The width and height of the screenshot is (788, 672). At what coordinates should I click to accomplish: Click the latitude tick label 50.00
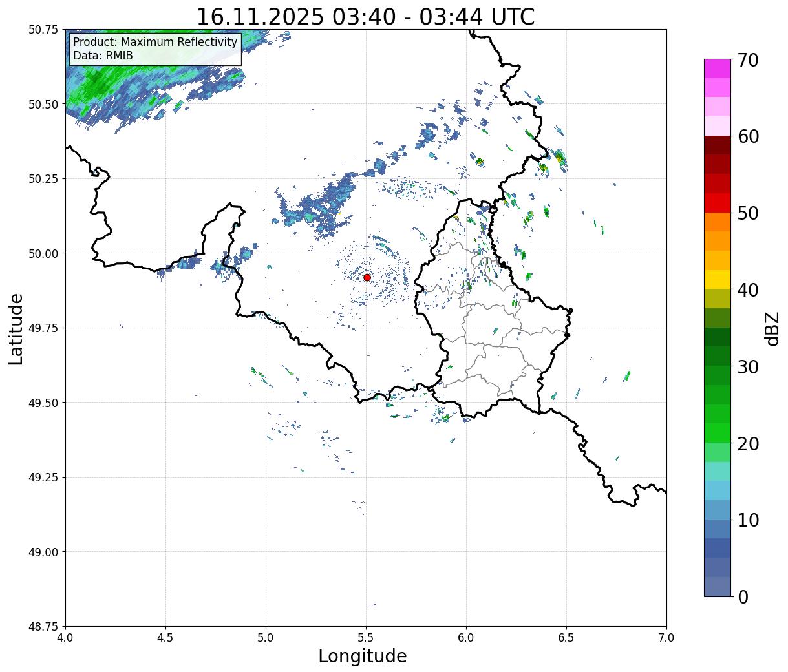[x=43, y=253]
